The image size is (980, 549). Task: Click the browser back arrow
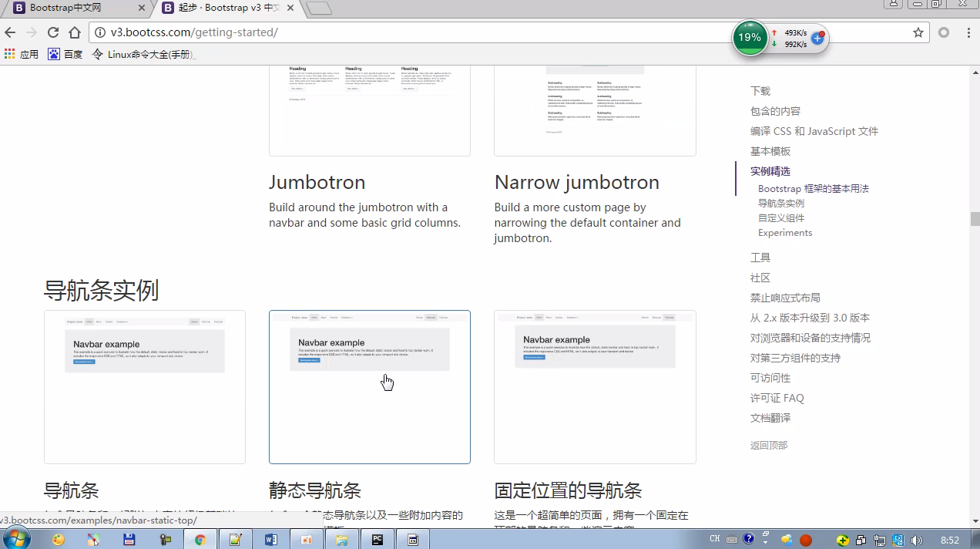click(x=10, y=32)
